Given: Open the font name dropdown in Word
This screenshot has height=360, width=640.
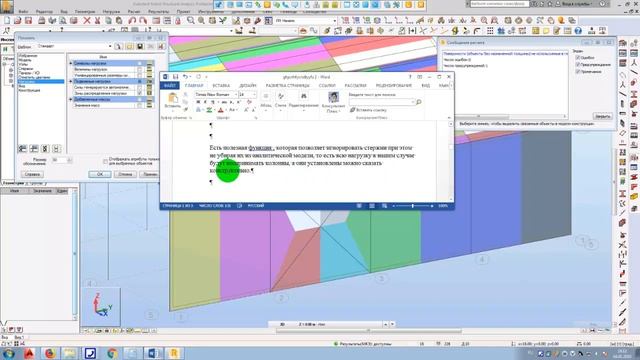Looking at the screenshot, I should pos(236,95).
